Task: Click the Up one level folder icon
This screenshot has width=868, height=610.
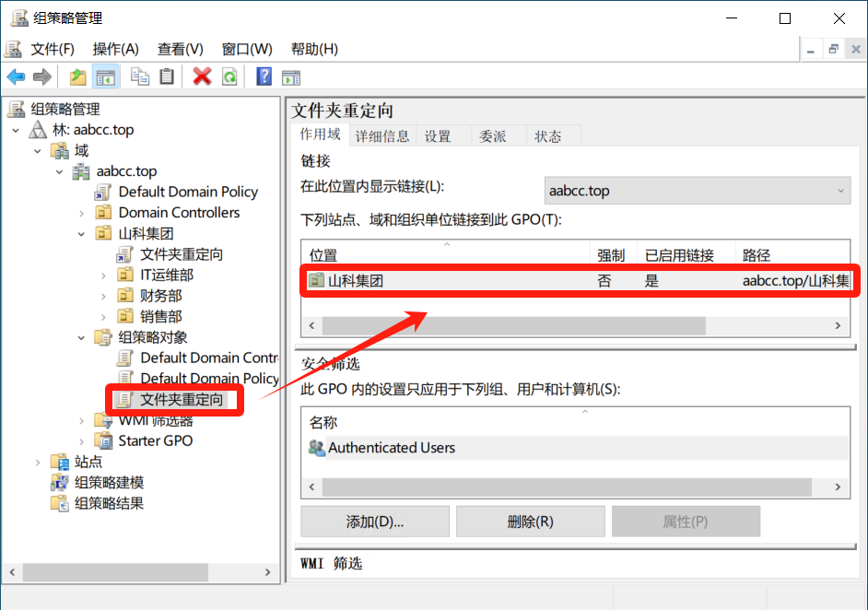Action: (78, 76)
